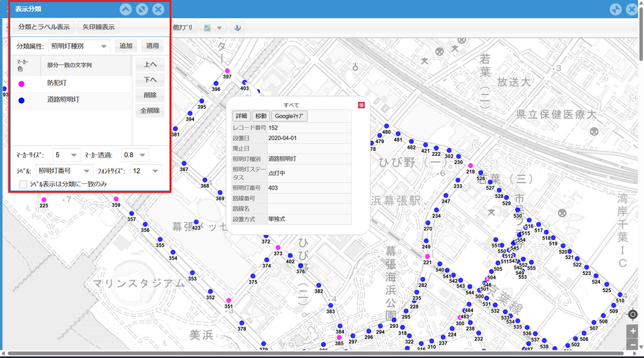Screen dimensions: 644x358
Task: Click map marker labeled 480
Action: click(x=387, y=126)
